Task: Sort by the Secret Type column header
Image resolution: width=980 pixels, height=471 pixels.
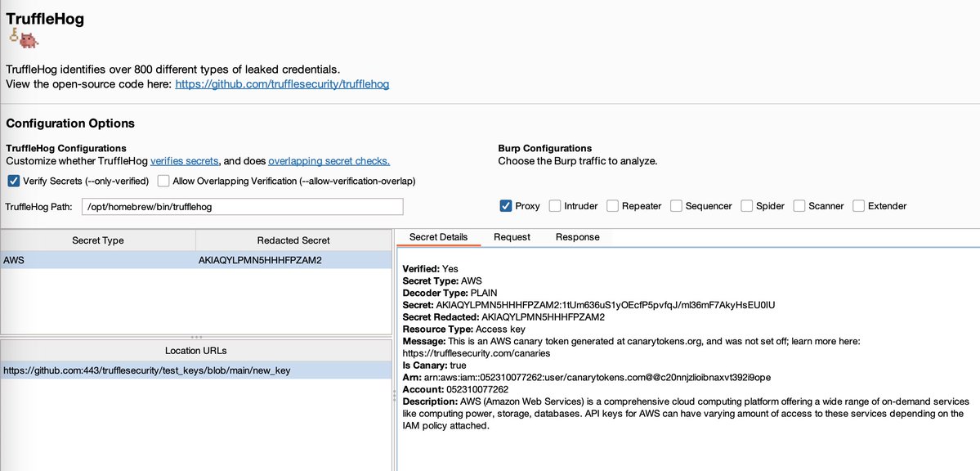Action: click(x=98, y=240)
